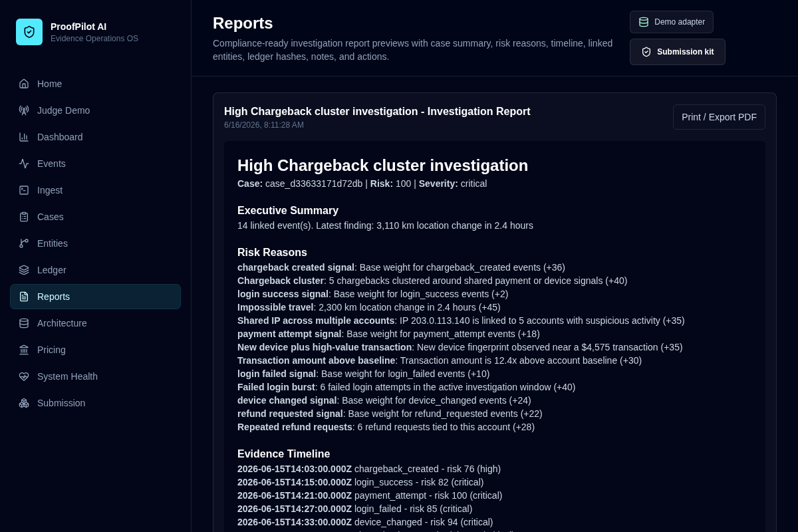Click the Entities branch icon

[24, 243]
